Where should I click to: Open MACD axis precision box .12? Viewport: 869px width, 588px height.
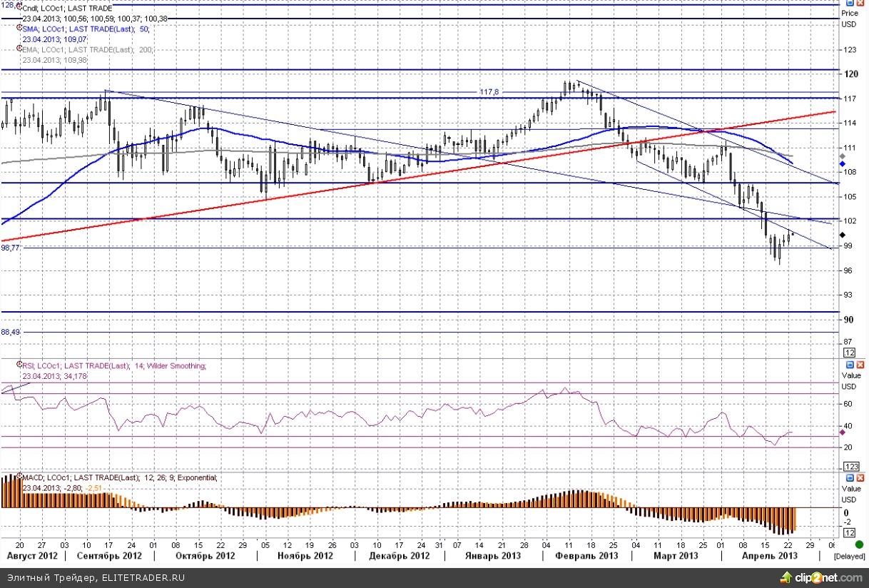click(x=849, y=533)
